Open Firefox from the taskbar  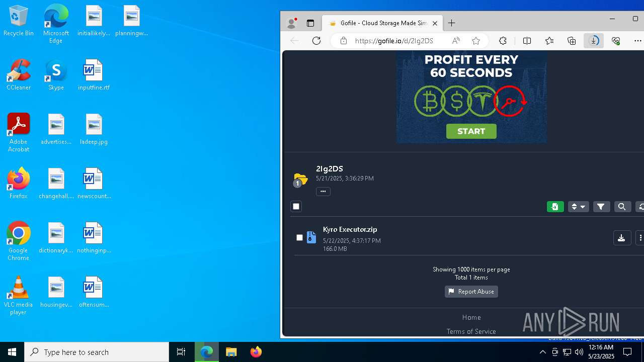tap(256, 352)
